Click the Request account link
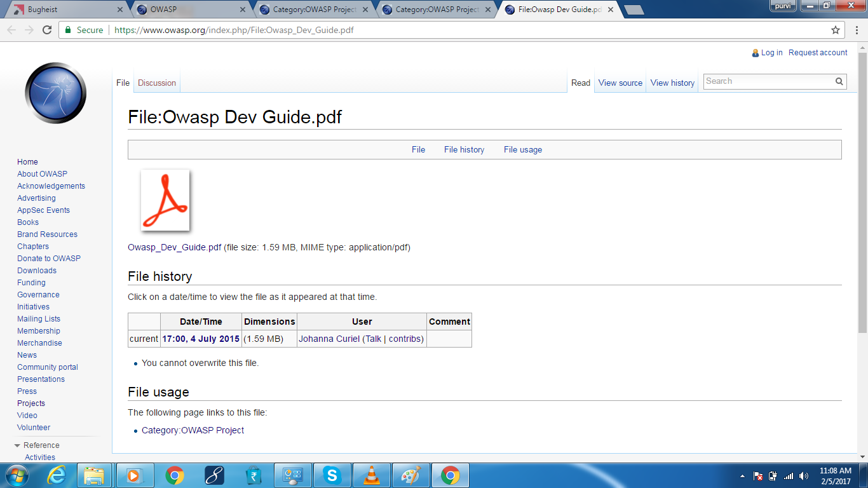868x488 pixels. pyautogui.click(x=818, y=53)
